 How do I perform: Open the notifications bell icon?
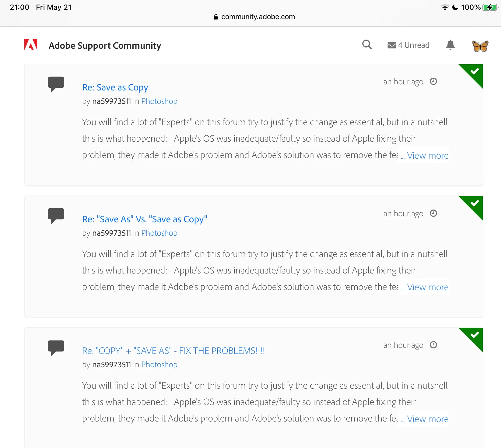click(x=450, y=45)
